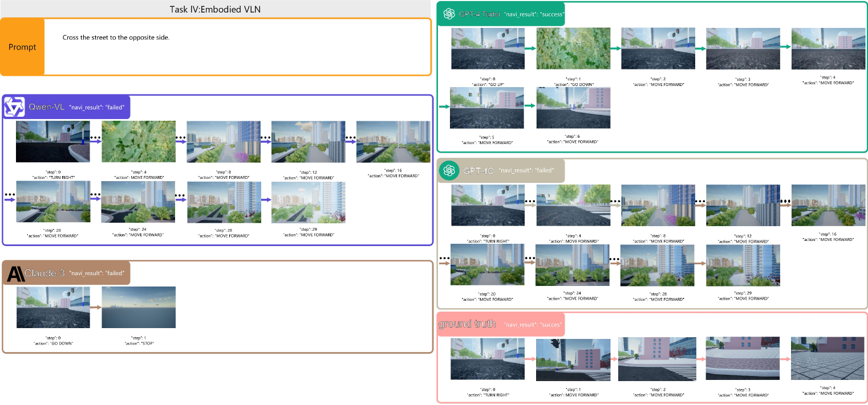This screenshot has width=868, height=405.
Task: Select the orange Prompt label
Action: pos(22,47)
